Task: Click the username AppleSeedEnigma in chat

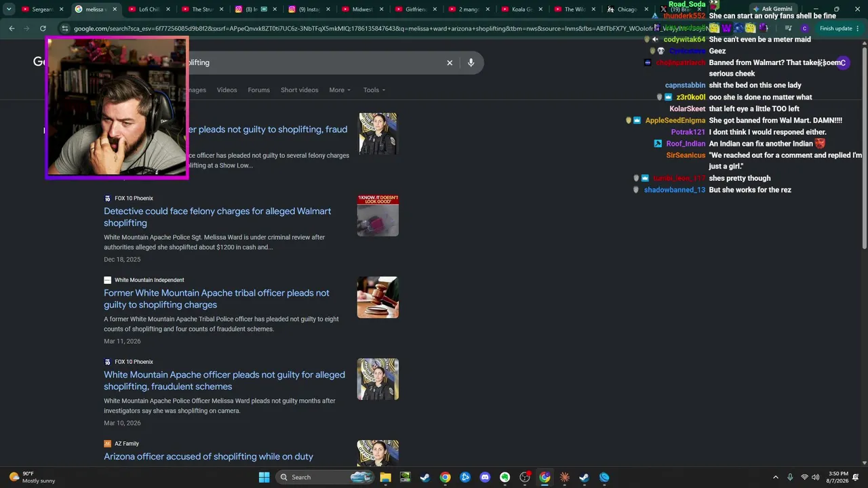Action: click(675, 121)
